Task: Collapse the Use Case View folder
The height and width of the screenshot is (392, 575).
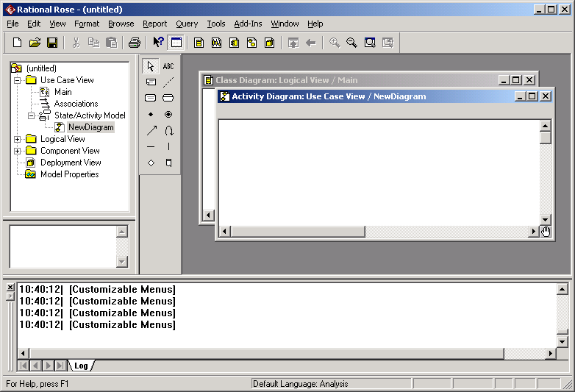Action: 17,80
